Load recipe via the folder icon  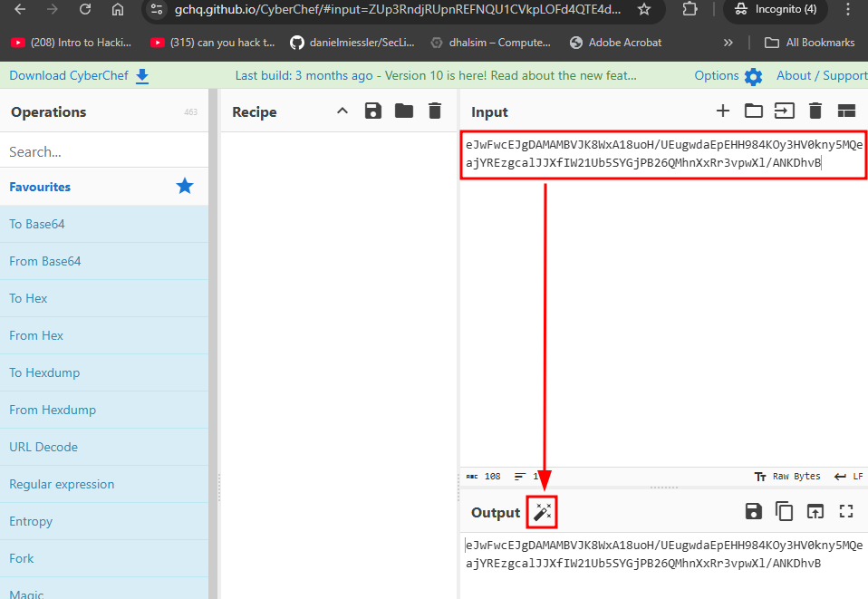point(404,111)
